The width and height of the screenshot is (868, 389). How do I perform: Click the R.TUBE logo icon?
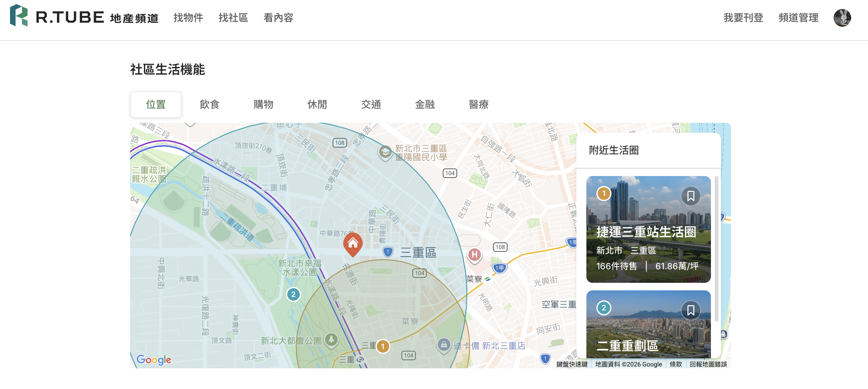18,15
